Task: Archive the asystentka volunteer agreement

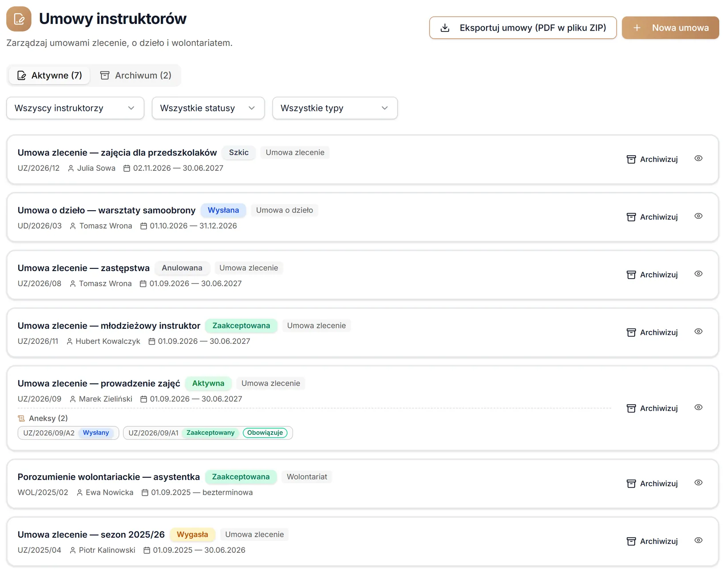Action: (x=652, y=484)
